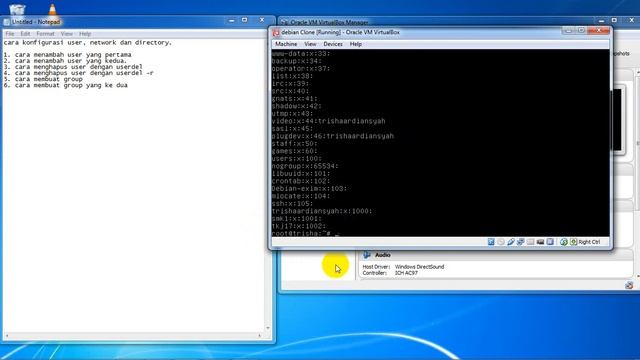
Task: Click terminal line 'Debian-exim:x:103:'
Action: coord(309,189)
